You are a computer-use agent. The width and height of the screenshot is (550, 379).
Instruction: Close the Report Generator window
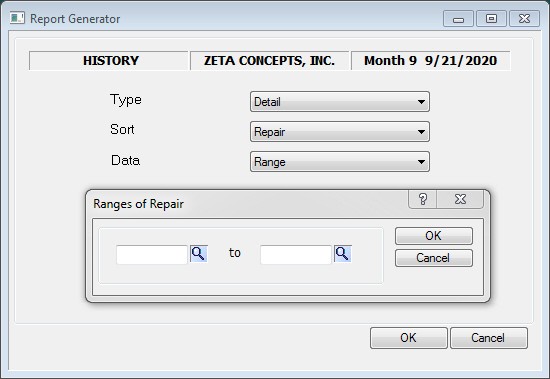pos(524,19)
